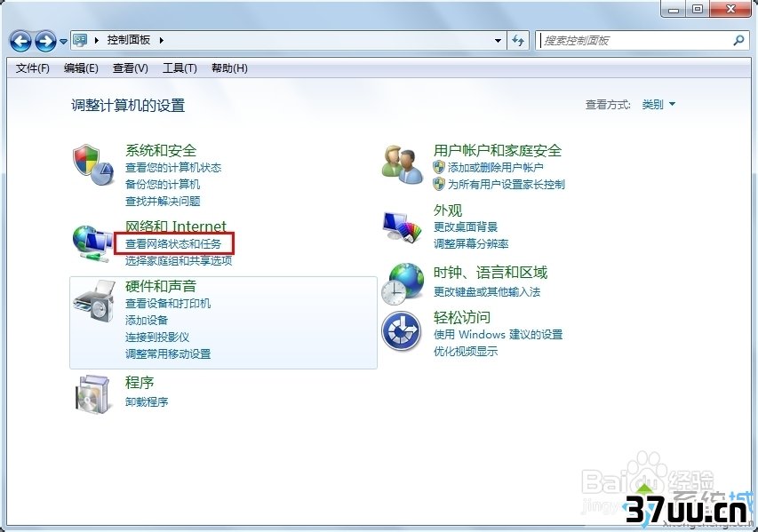Screen dimensions: 758x532
Task: Open the 工具(T) menu
Action: (180, 68)
